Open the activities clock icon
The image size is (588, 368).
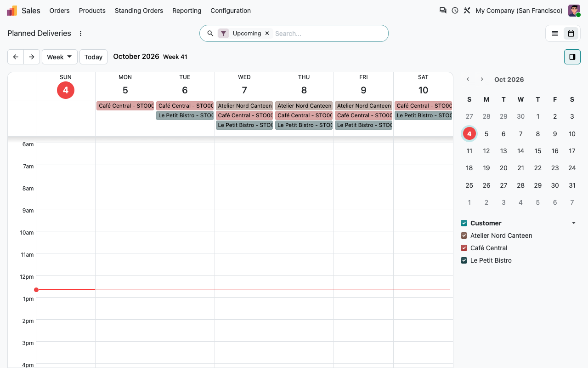(455, 11)
